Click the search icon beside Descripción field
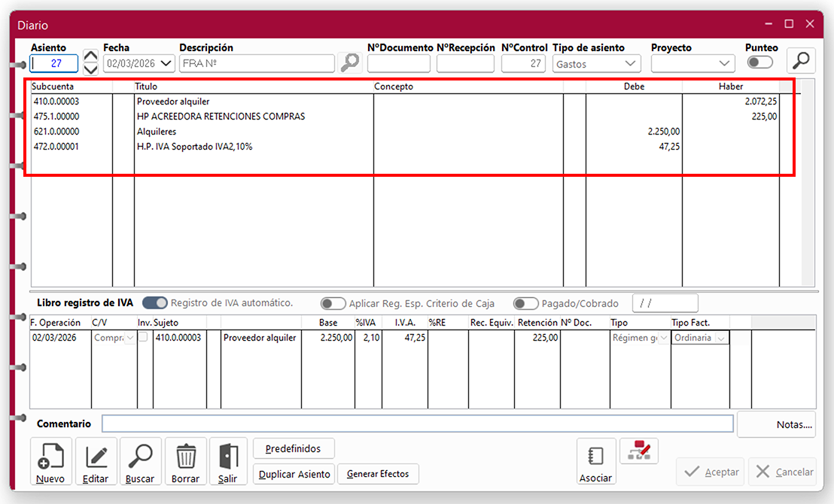The width and height of the screenshot is (834, 504). (349, 63)
